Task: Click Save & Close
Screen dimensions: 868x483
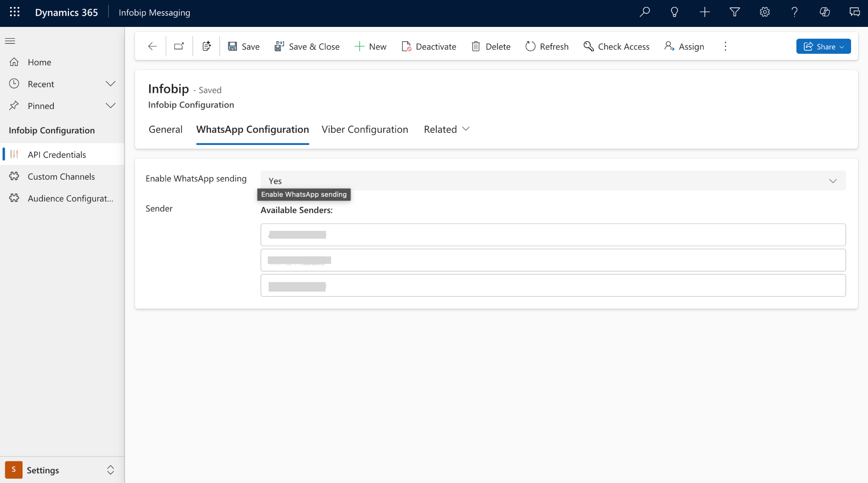Action: (x=307, y=46)
